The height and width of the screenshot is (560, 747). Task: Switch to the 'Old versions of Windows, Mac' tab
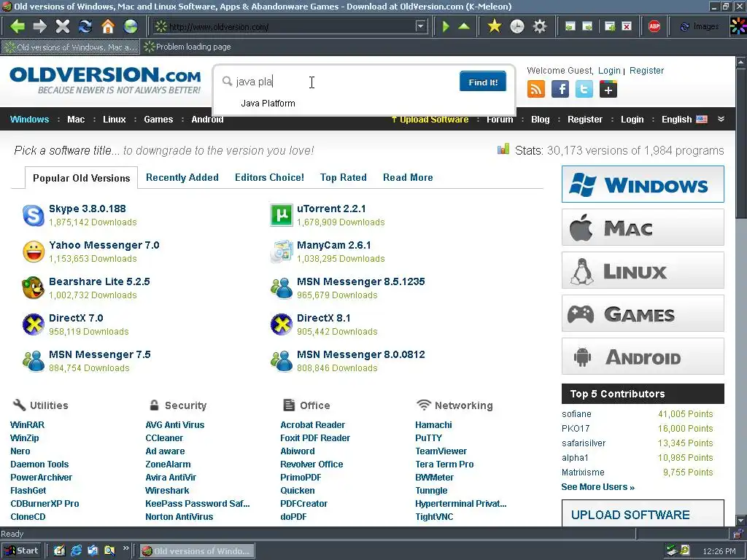(71, 47)
